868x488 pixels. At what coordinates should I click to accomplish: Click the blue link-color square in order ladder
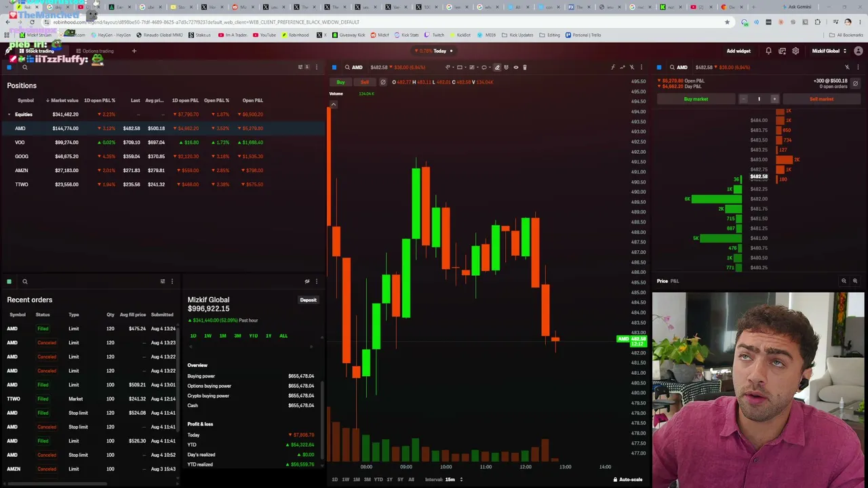pyautogui.click(x=659, y=67)
